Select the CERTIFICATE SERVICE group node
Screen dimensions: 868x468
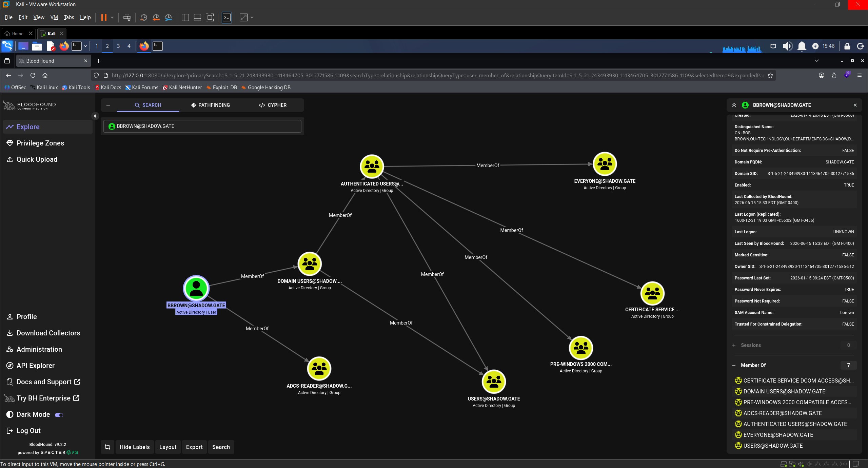(652, 293)
